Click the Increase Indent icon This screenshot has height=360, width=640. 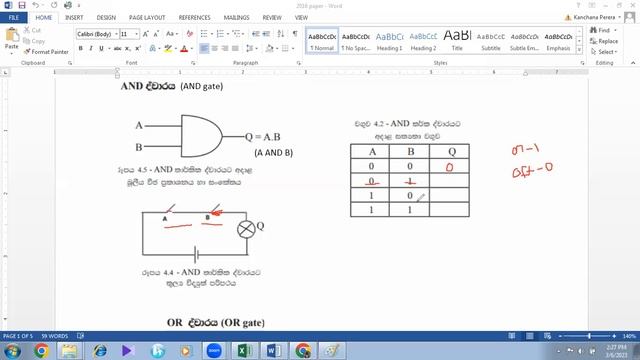266,34
